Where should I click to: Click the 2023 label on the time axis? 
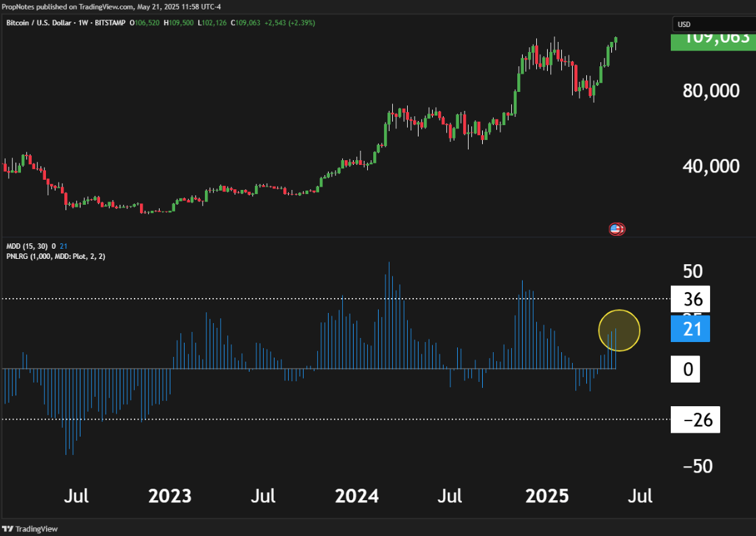(170, 496)
